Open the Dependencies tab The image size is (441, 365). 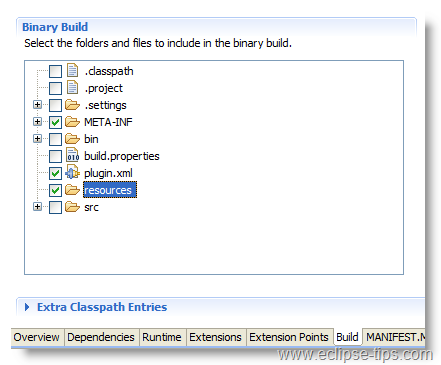[x=101, y=337]
